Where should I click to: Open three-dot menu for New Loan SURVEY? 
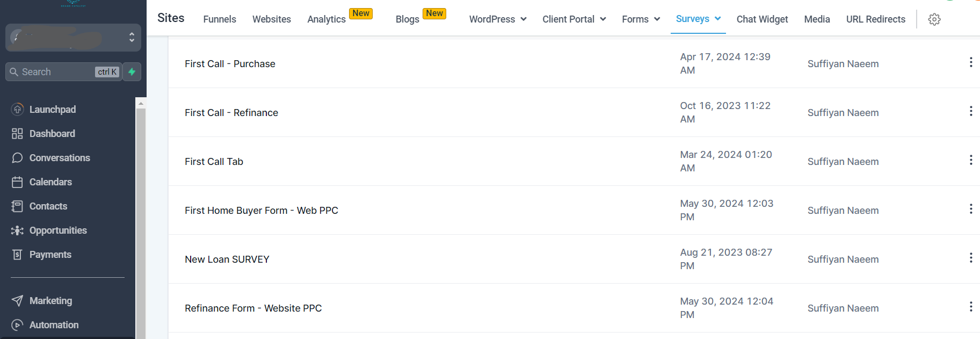971,258
